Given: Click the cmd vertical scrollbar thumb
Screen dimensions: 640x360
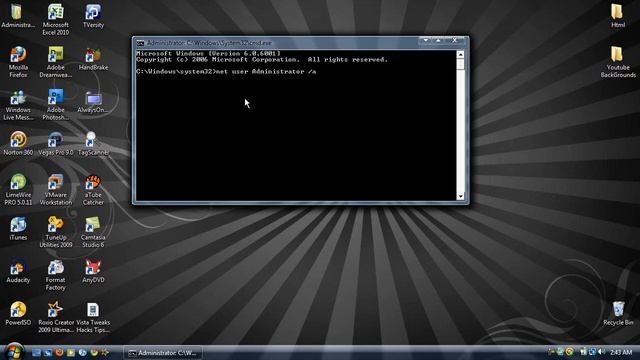Looking at the screenshot, I should tap(460, 64).
